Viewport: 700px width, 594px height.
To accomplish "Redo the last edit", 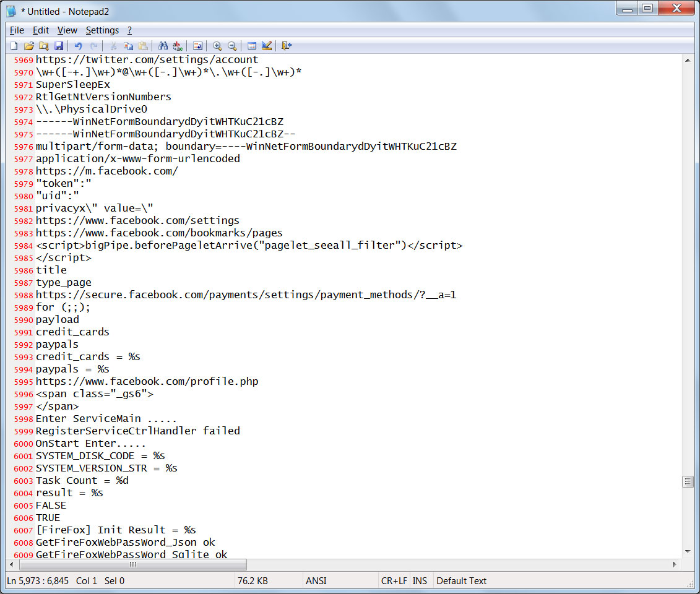I will click(x=93, y=46).
